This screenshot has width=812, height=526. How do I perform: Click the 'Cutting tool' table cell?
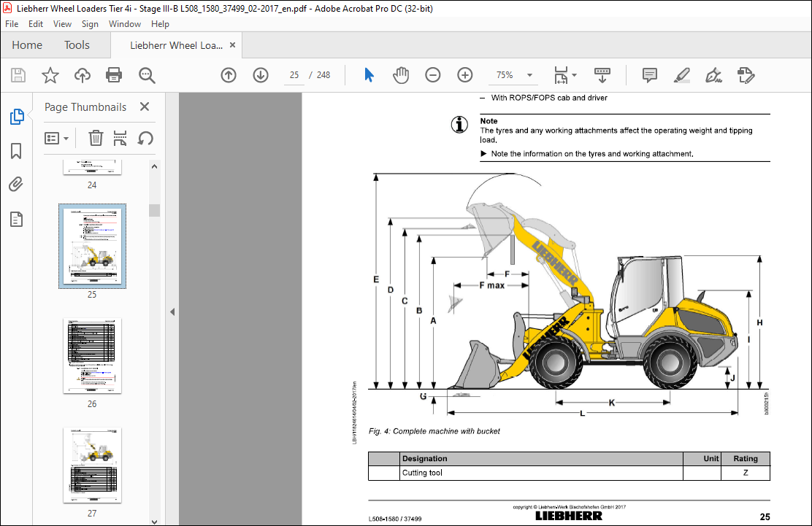pos(422,473)
